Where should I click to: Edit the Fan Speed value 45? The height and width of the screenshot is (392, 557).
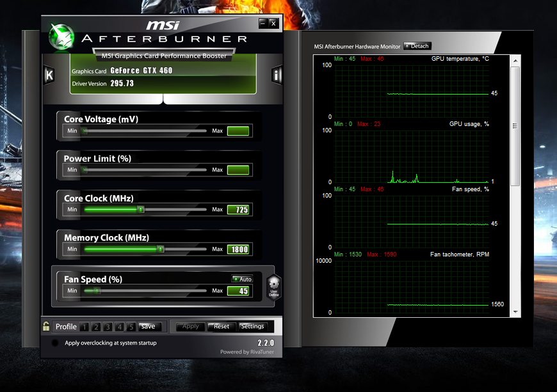(x=238, y=291)
